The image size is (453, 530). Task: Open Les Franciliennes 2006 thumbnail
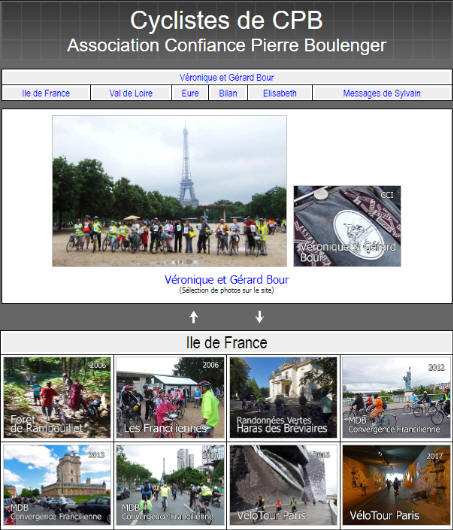pos(170,398)
